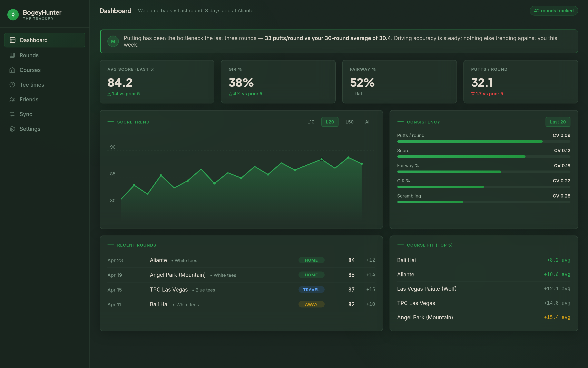Image resolution: width=588 pixels, height=368 pixels.
Task: Show All rounds in score trend
Action: point(368,122)
